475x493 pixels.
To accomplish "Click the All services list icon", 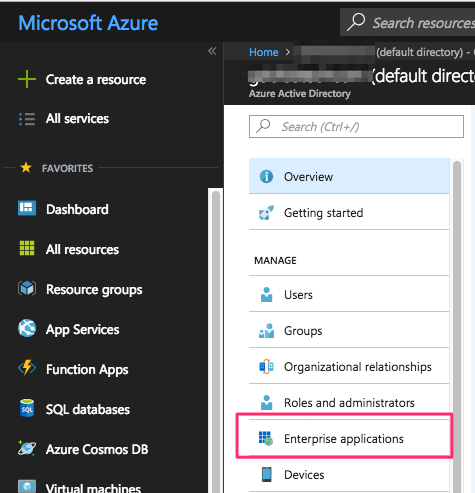I will 27,119.
